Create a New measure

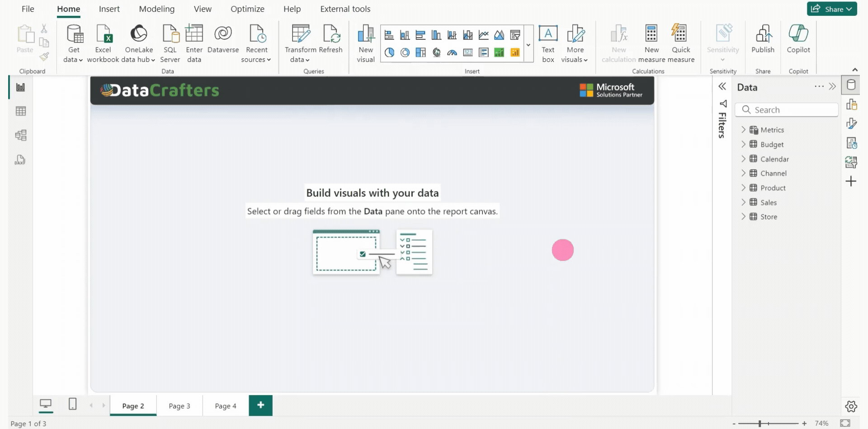pyautogui.click(x=651, y=44)
